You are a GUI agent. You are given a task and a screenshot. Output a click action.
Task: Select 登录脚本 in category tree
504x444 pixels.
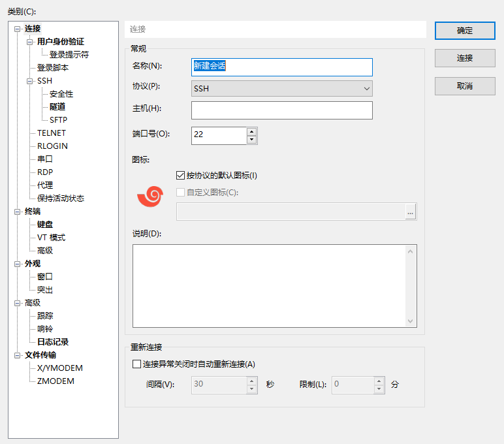pyautogui.click(x=53, y=68)
